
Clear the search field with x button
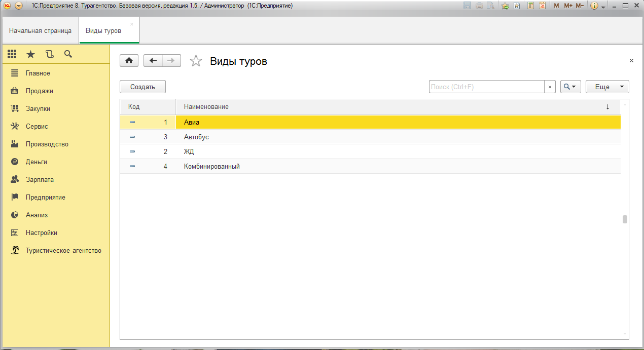(x=550, y=87)
